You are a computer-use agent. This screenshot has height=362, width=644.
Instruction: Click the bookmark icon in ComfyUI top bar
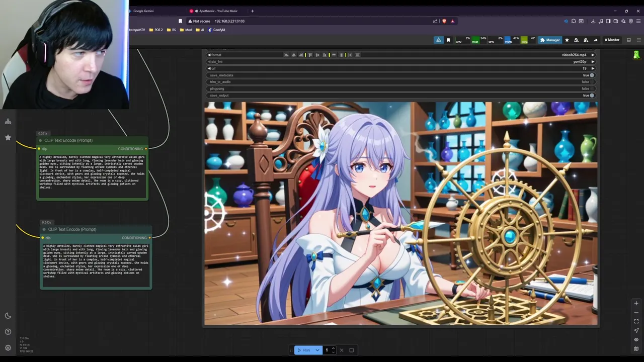tap(448, 40)
